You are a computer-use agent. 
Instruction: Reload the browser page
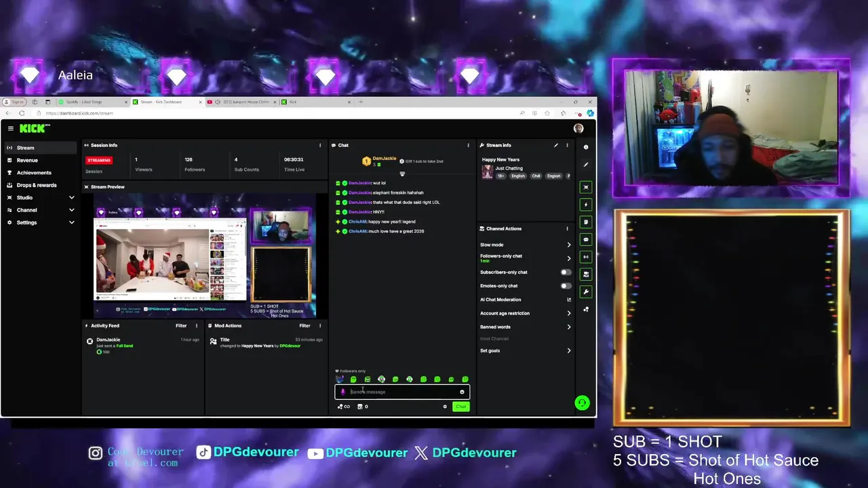[22, 113]
